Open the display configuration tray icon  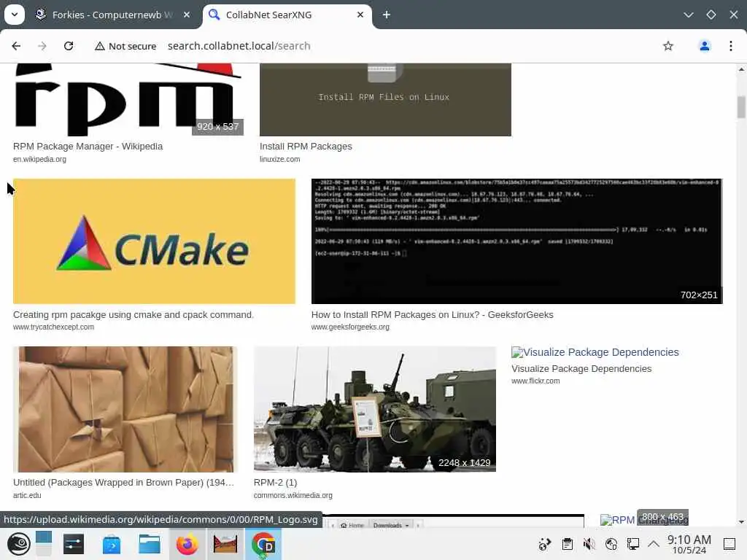(x=633, y=544)
